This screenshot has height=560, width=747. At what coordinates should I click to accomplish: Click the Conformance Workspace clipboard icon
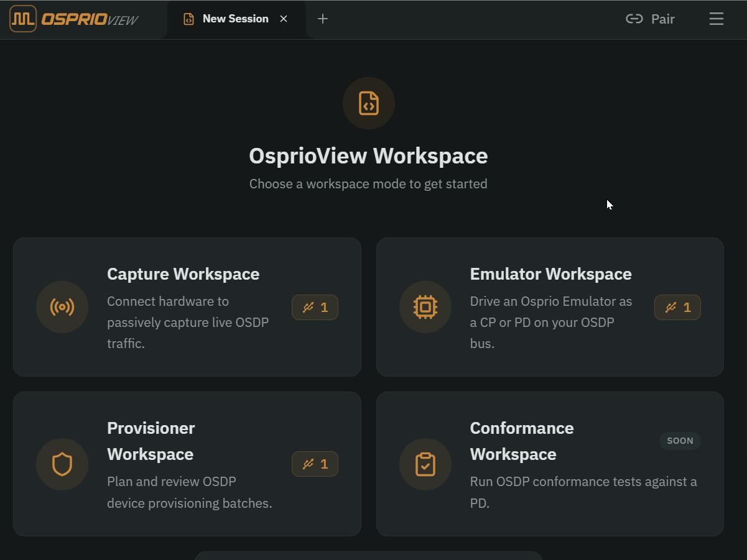point(425,464)
